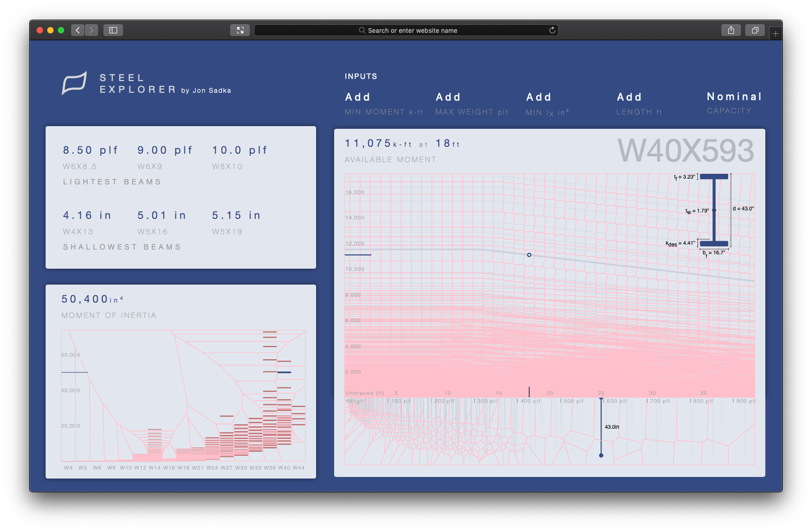Click the Steel Explorer logo icon
This screenshot has height=531, width=812.
click(74, 83)
